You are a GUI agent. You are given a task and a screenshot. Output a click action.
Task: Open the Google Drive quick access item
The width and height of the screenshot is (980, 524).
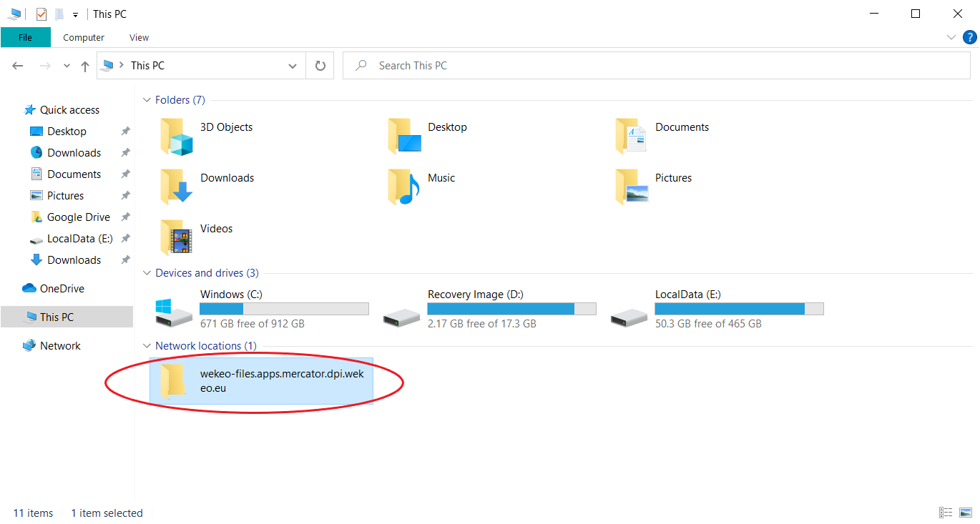tap(79, 217)
